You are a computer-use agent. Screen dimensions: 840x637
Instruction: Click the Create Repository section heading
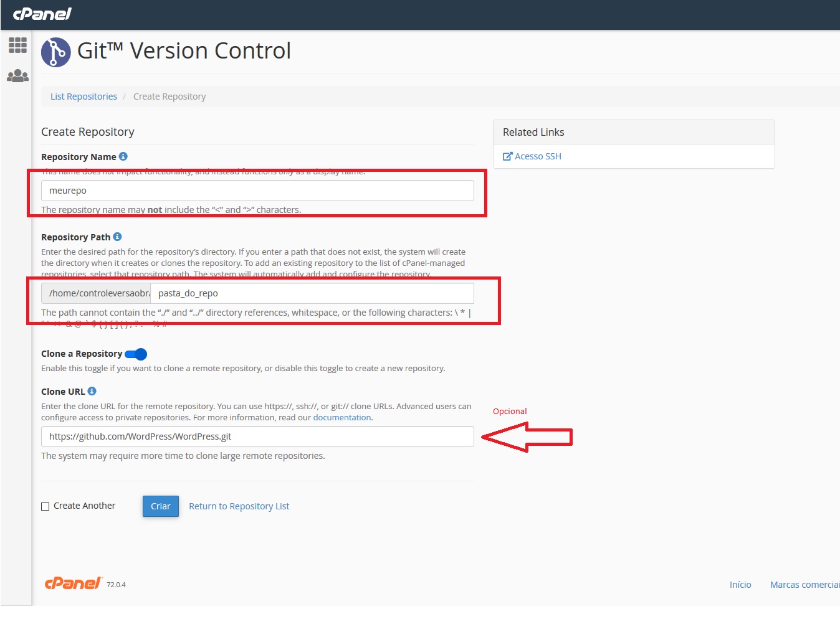pos(88,132)
